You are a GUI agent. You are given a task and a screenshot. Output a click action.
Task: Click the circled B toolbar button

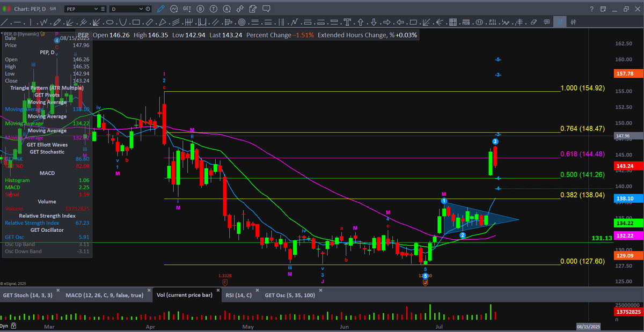[x=200, y=9]
